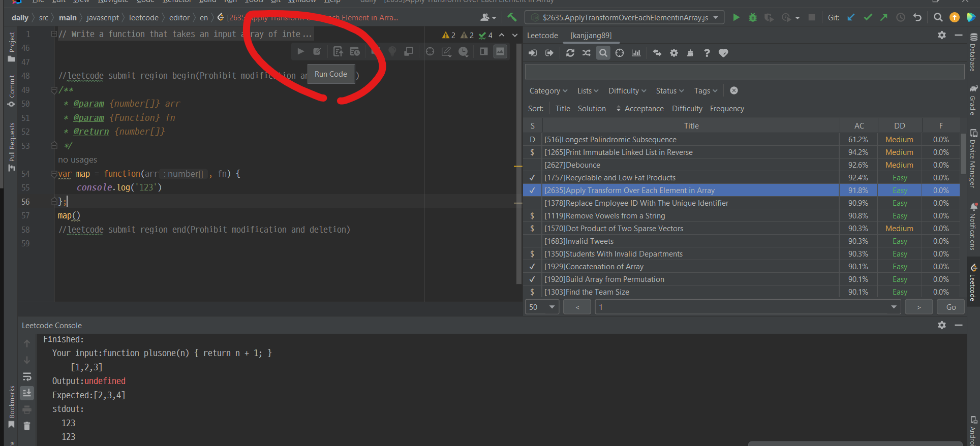Click the Test Case edit icon in editor toolbar
Viewport: 980px width, 446px height.
(317, 51)
